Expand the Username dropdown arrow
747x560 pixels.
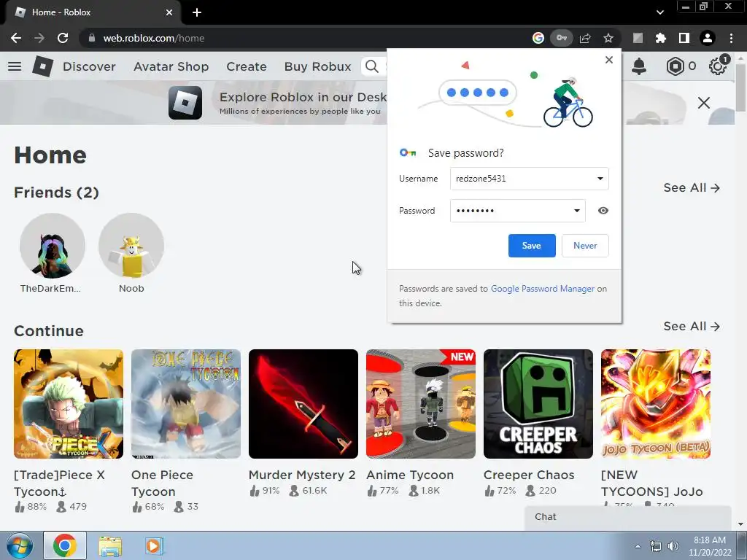600,179
